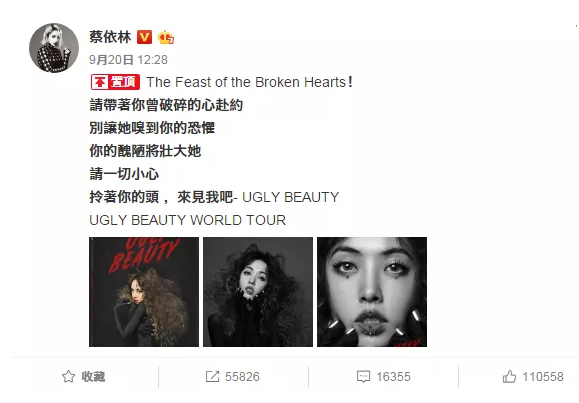This screenshot has width=579, height=403.
Task: Click the UGLY BEAUTY WORLD TOUR text
Action: click(x=188, y=220)
